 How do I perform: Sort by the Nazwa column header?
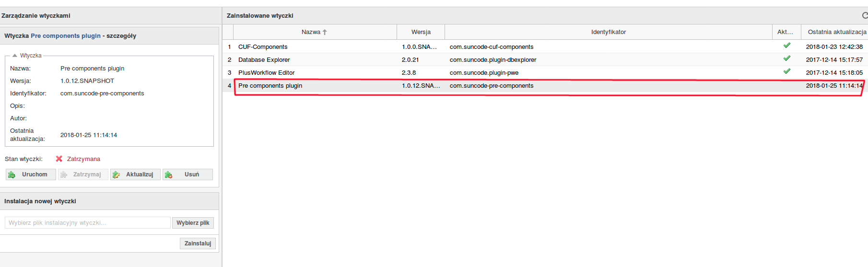[315, 32]
